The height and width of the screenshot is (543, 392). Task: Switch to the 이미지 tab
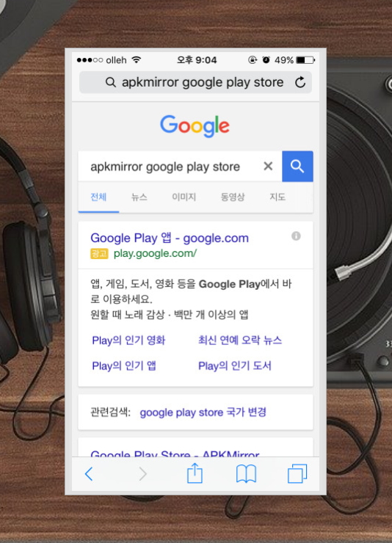coord(184,197)
